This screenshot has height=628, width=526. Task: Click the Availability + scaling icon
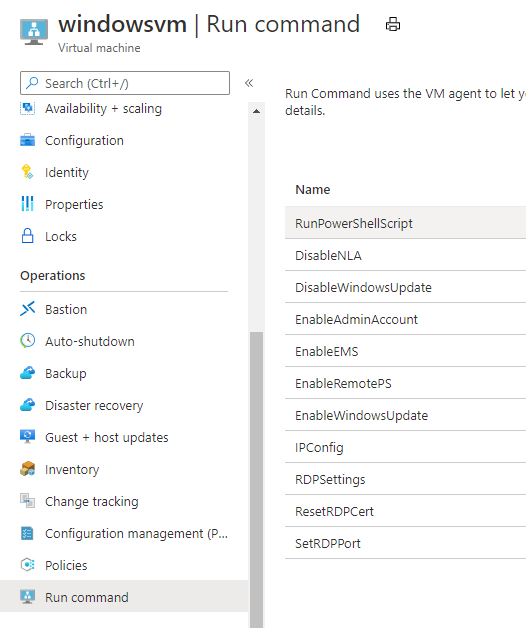28,108
